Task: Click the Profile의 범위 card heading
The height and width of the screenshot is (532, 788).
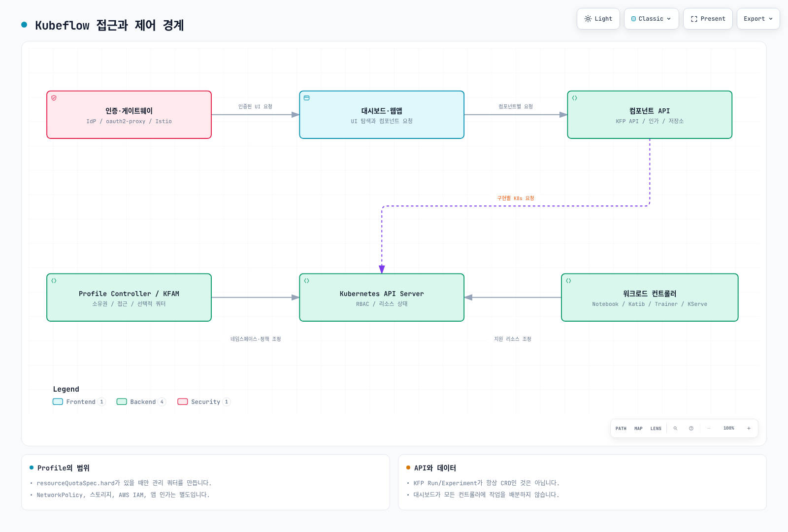Action: [x=64, y=468]
